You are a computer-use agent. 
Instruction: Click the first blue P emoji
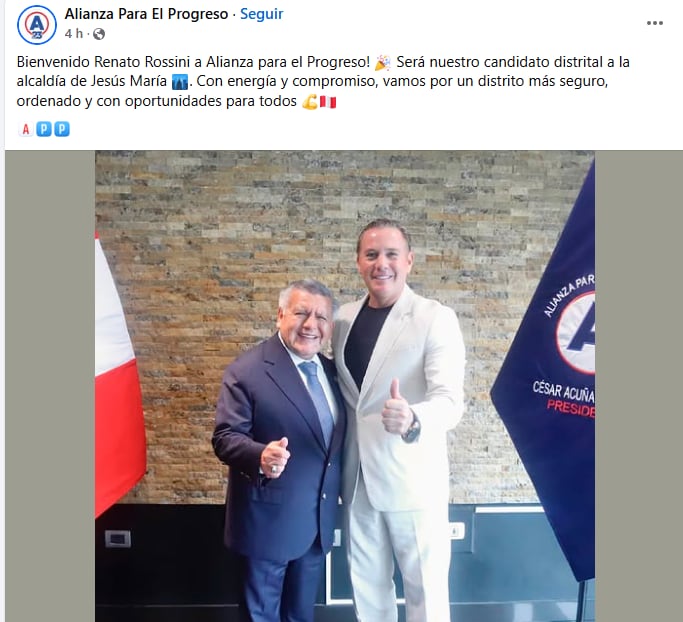click(x=44, y=129)
